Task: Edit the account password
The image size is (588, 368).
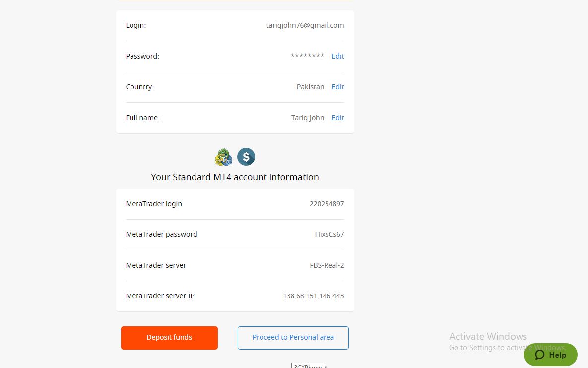Action: coord(338,56)
